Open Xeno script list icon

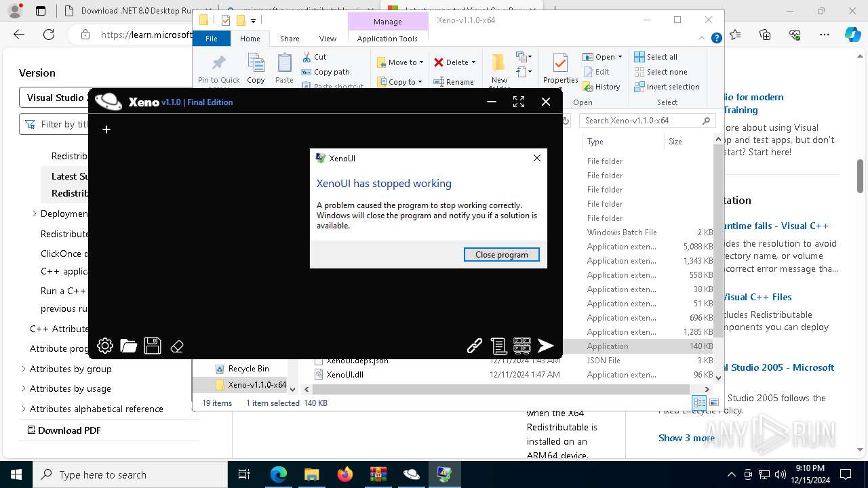(499, 346)
